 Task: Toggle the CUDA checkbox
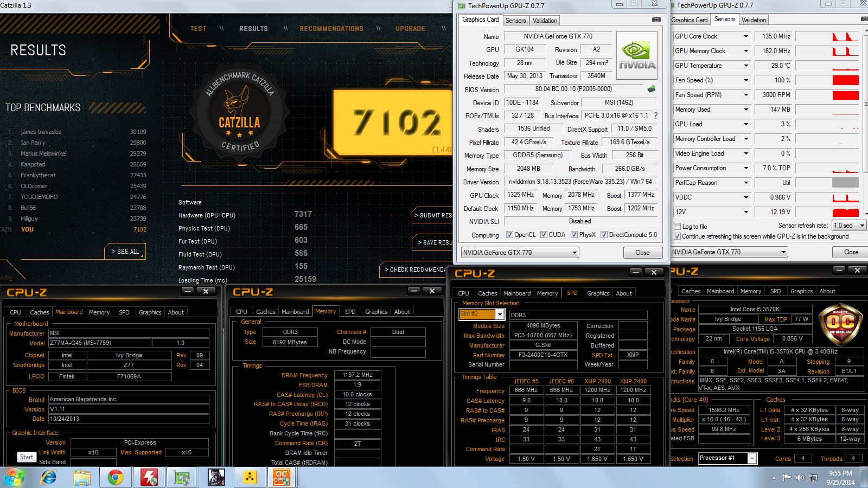544,235
